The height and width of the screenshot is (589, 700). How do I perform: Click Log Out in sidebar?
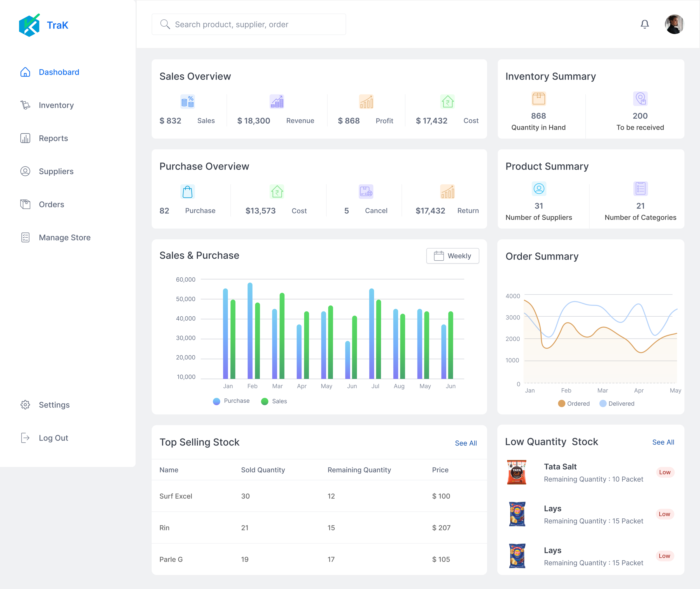coord(53,438)
